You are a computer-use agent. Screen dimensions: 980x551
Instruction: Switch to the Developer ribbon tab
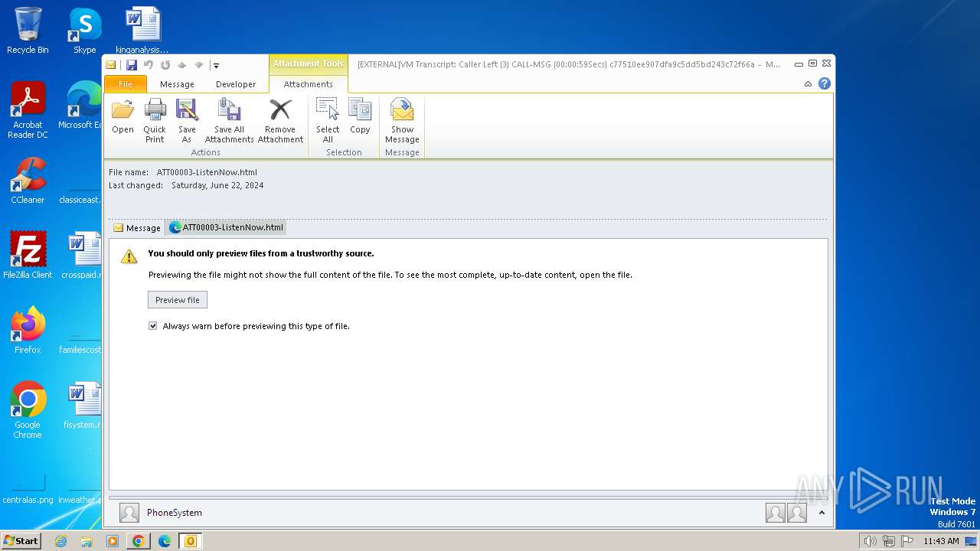pos(236,84)
